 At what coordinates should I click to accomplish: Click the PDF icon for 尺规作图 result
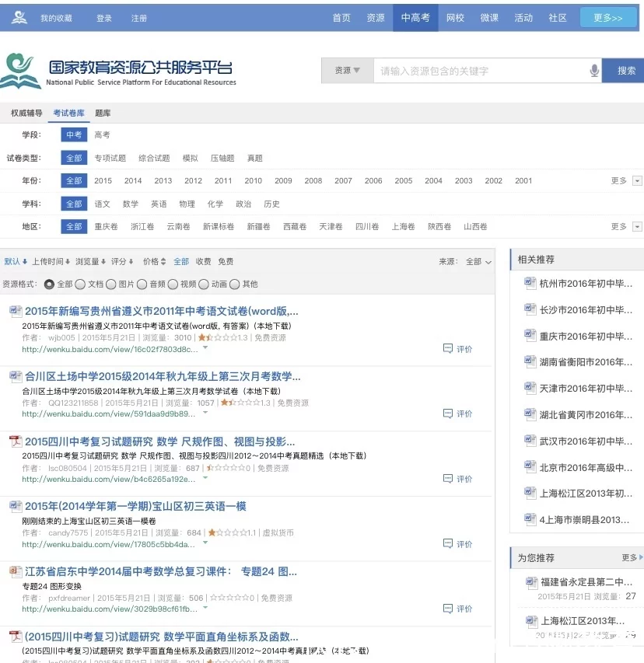(x=16, y=441)
